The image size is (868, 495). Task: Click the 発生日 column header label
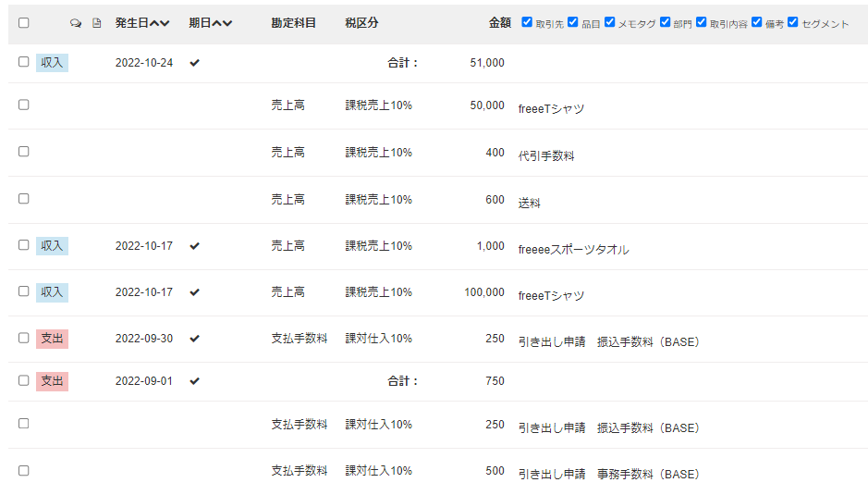coord(132,23)
